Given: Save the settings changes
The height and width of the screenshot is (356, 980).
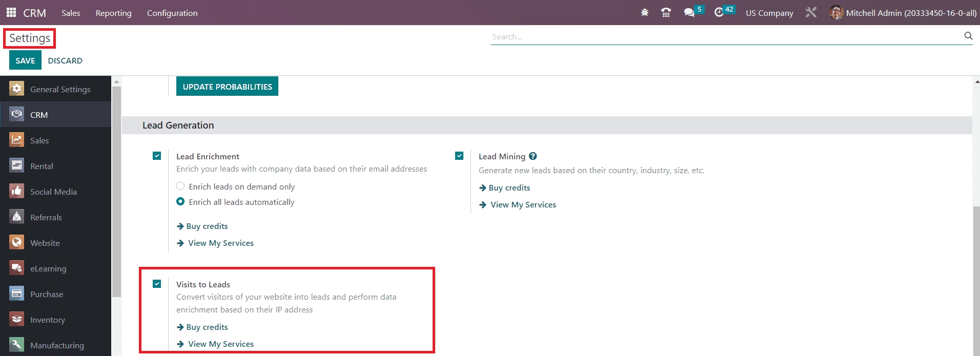Looking at the screenshot, I should pyautogui.click(x=25, y=60).
